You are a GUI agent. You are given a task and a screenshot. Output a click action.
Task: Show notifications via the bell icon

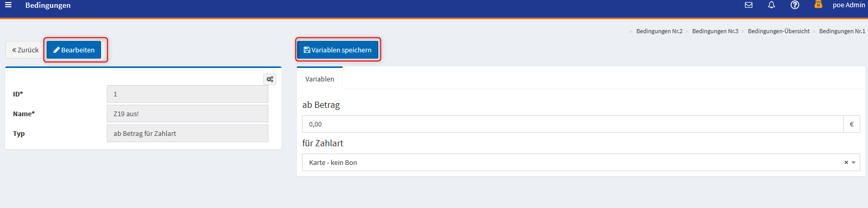tap(772, 5)
